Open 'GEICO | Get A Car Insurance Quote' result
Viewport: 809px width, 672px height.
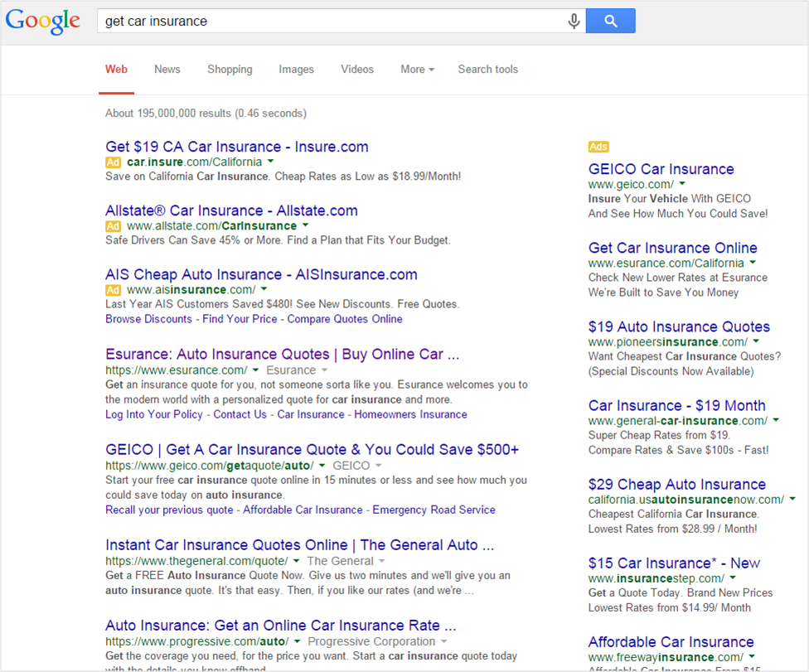312,450
